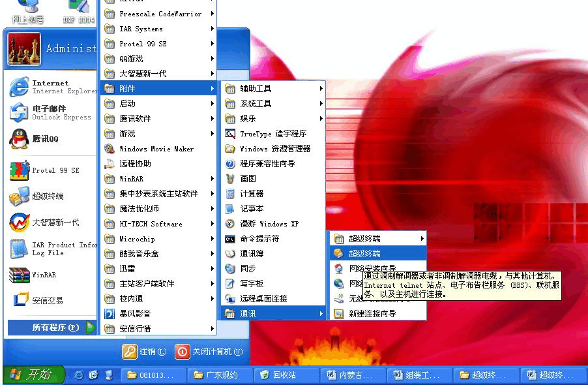
Task: Expand 集中抄表系统主站软件 submenu arrow
Action: pos(213,194)
